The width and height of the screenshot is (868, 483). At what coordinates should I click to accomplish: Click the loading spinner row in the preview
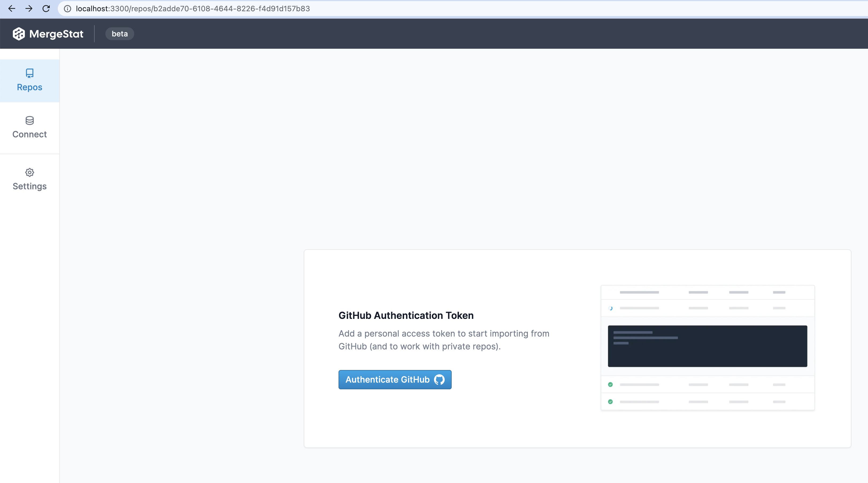[611, 308]
